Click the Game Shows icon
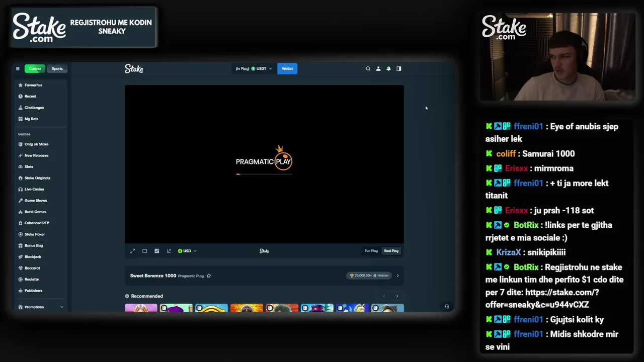The width and height of the screenshot is (644, 362). (21, 201)
